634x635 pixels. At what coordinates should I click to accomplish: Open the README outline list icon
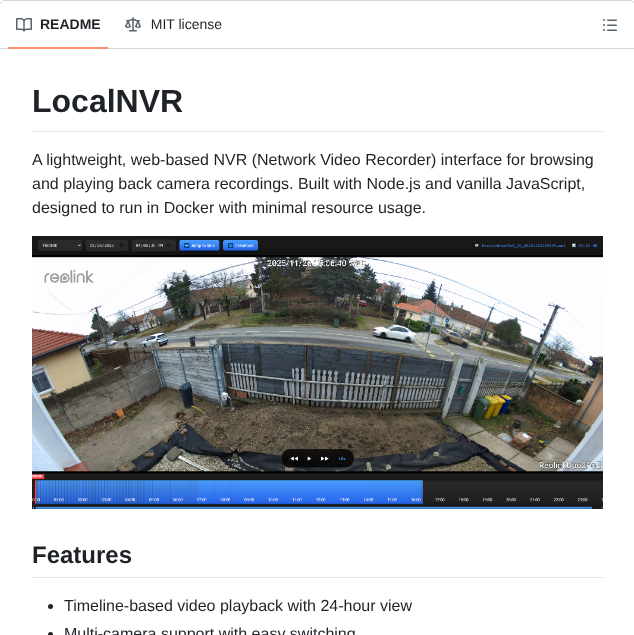610,25
